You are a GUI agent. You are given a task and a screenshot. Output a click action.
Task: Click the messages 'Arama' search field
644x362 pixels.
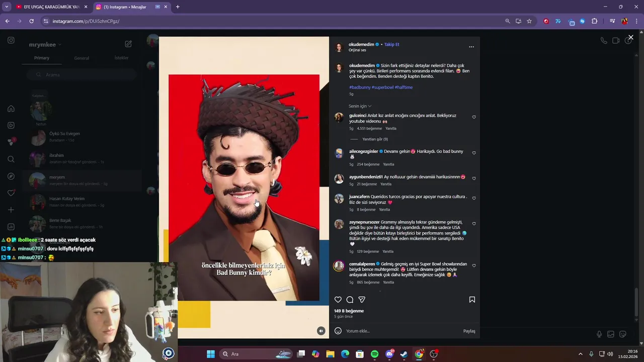pyautogui.click(x=82, y=74)
